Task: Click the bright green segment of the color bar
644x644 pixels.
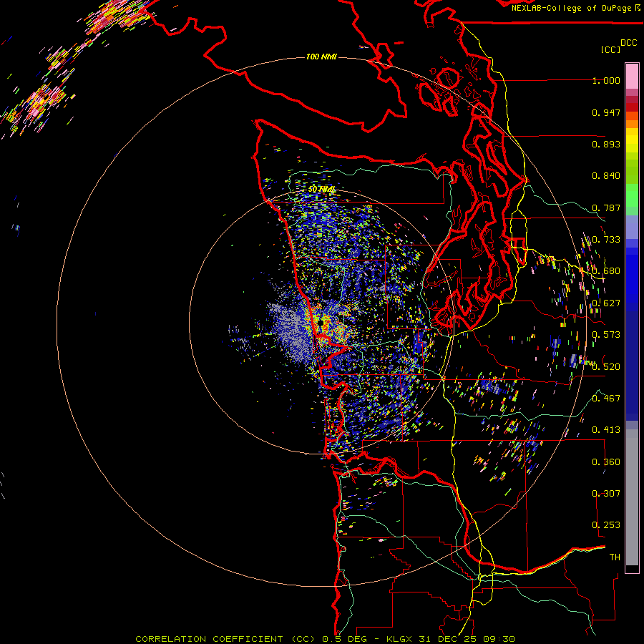Action: [x=632, y=195]
